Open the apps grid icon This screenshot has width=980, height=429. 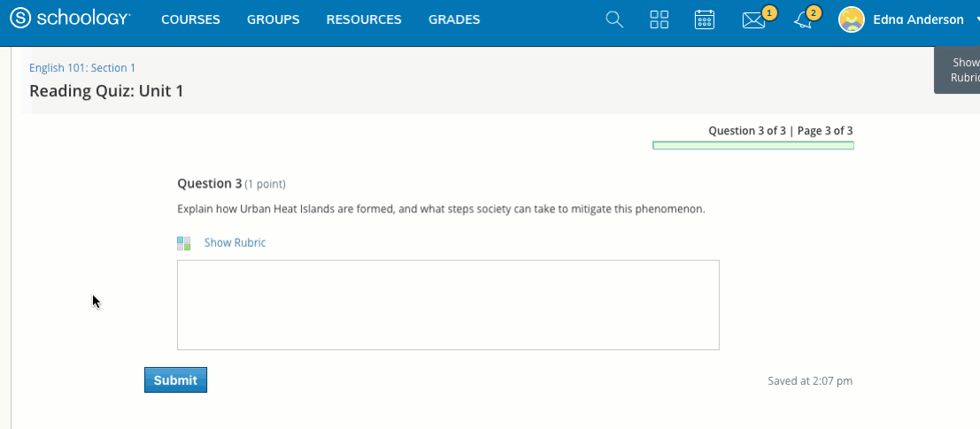coord(660,19)
